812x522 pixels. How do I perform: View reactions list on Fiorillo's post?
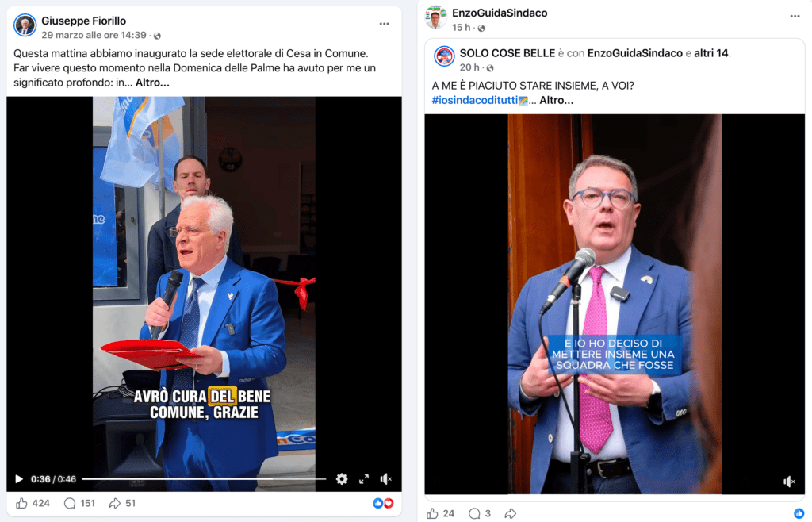coord(383,503)
